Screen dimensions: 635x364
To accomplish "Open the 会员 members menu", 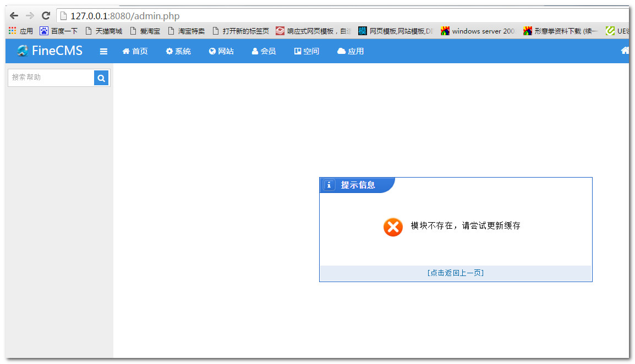I will pyautogui.click(x=264, y=51).
